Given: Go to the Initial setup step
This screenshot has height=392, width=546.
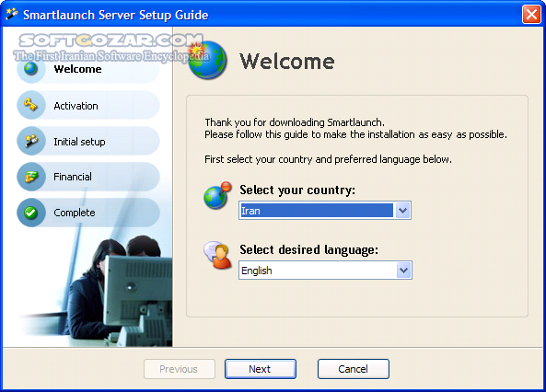Looking at the screenshot, I should point(79,142).
